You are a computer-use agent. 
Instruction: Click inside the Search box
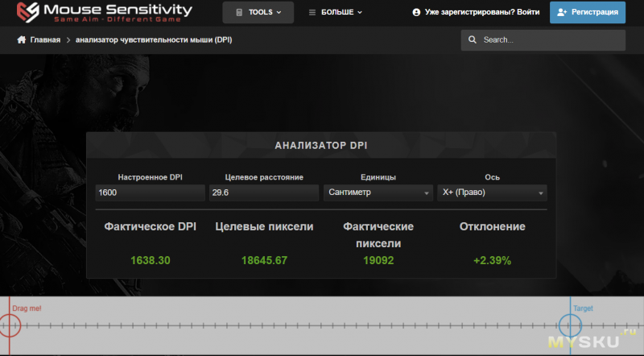(547, 39)
